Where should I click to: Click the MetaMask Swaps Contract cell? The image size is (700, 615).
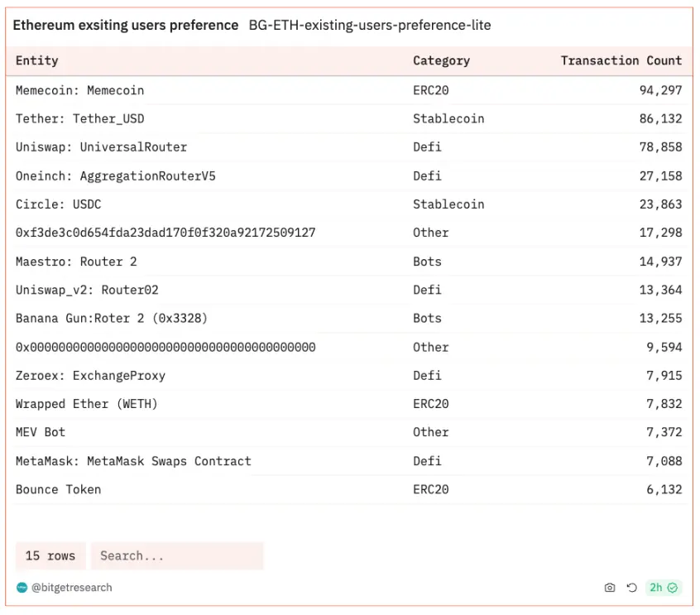tap(133, 461)
